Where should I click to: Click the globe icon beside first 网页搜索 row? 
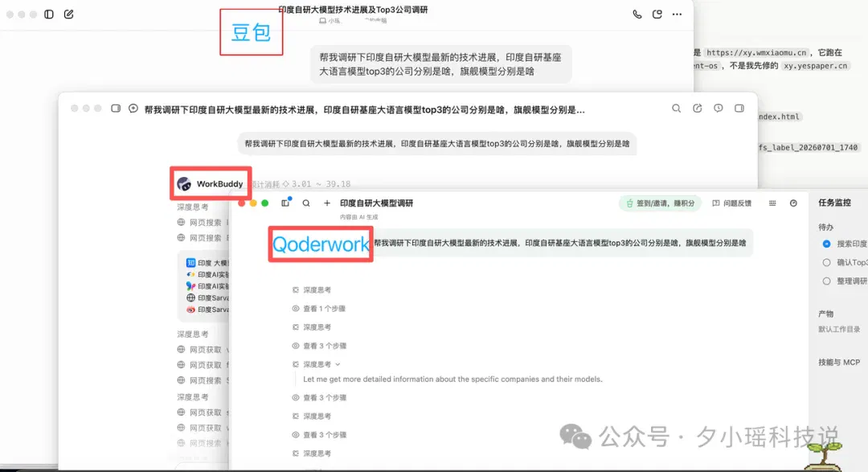[181, 222]
